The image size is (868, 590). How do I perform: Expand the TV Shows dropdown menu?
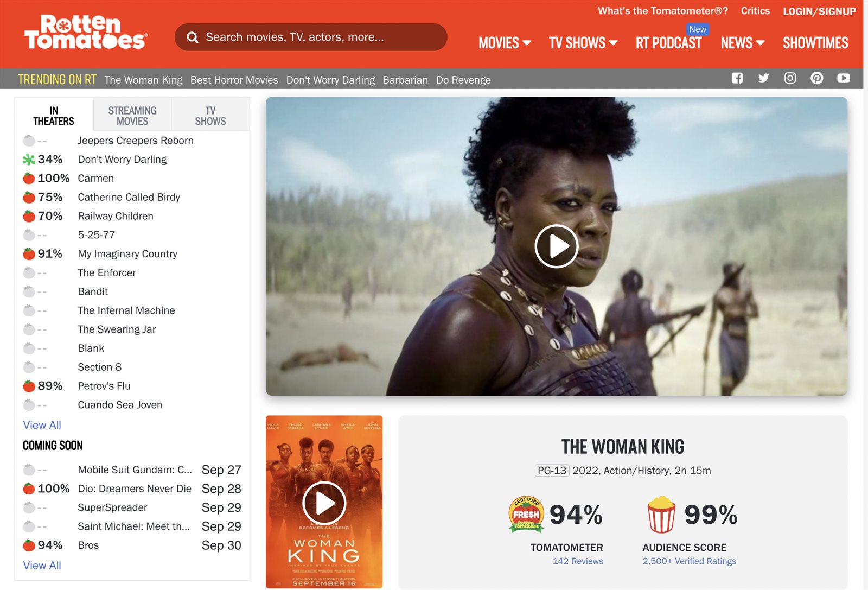tap(583, 43)
